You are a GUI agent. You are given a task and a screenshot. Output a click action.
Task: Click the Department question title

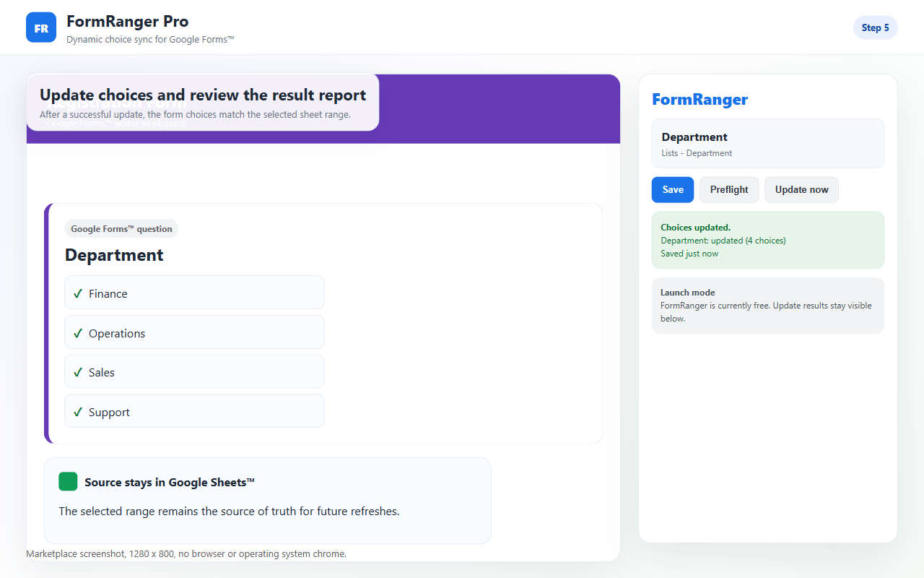(x=114, y=255)
